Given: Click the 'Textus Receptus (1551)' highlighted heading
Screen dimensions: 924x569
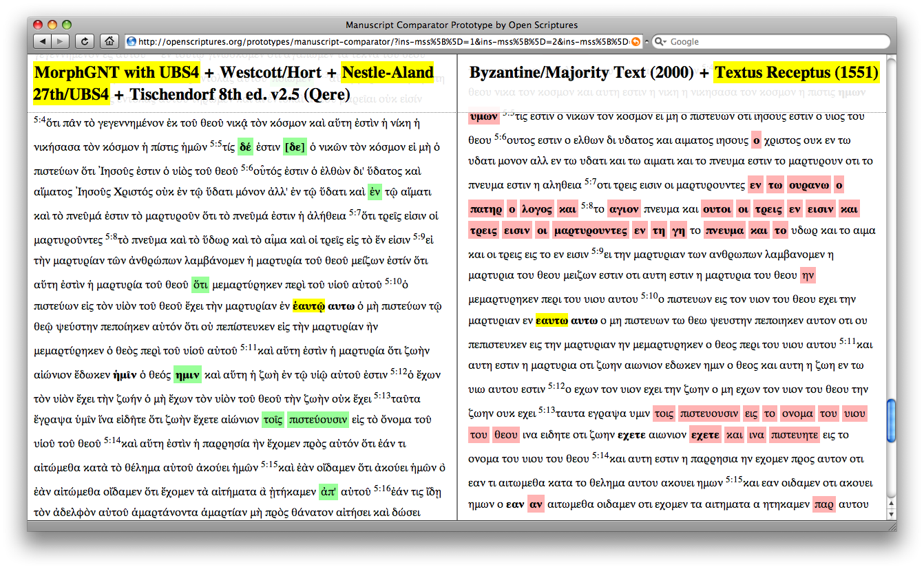Looking at the screenshot, I should point(797,72).
